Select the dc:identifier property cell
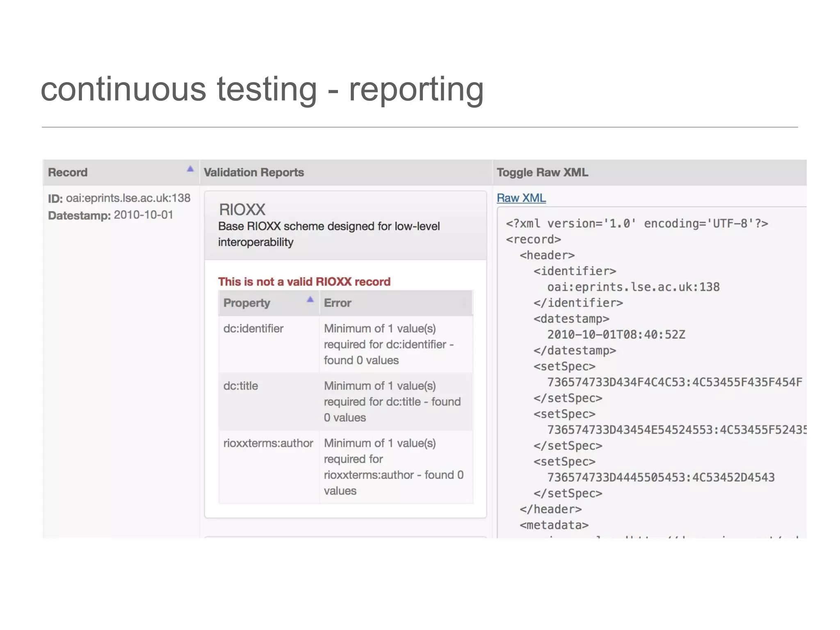The width and height of the screenshot is (840, 630). point(269,344)
